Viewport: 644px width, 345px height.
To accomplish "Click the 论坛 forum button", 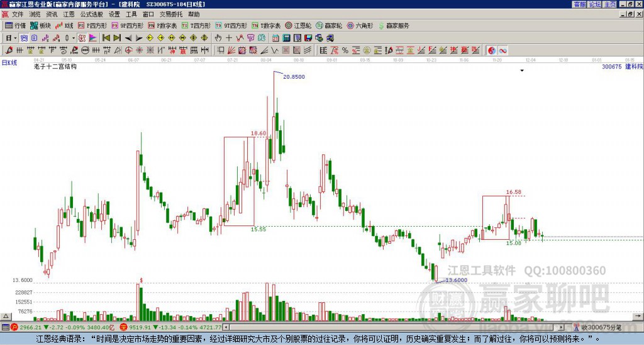I will coord(595,4).
